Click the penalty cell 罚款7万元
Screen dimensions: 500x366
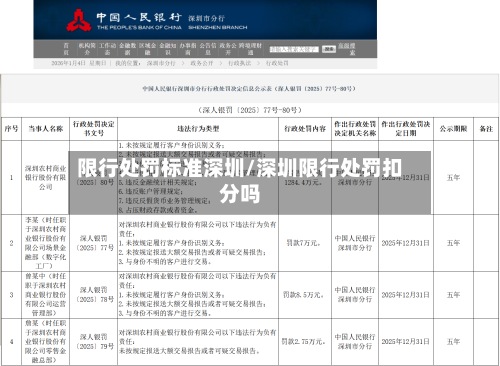(x=304, y=243)
